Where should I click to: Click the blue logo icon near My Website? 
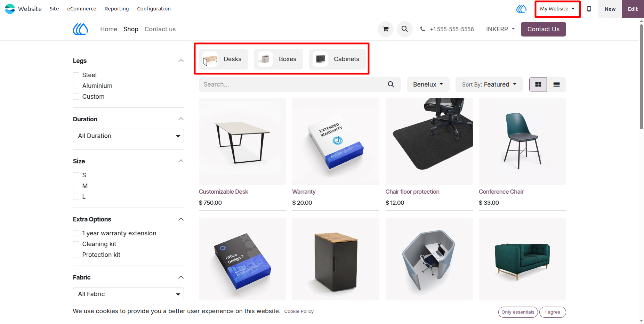pos(521,9)
